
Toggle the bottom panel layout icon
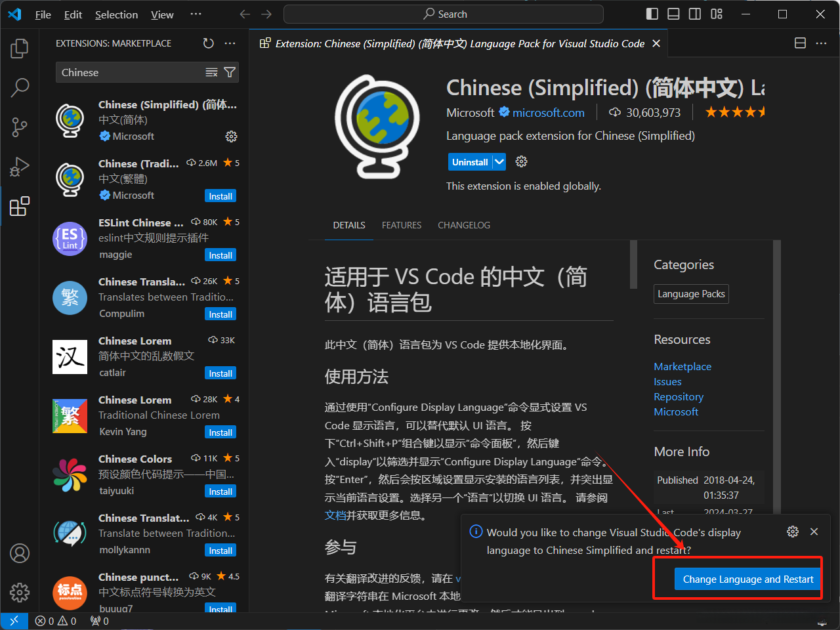tap(673, 14)
